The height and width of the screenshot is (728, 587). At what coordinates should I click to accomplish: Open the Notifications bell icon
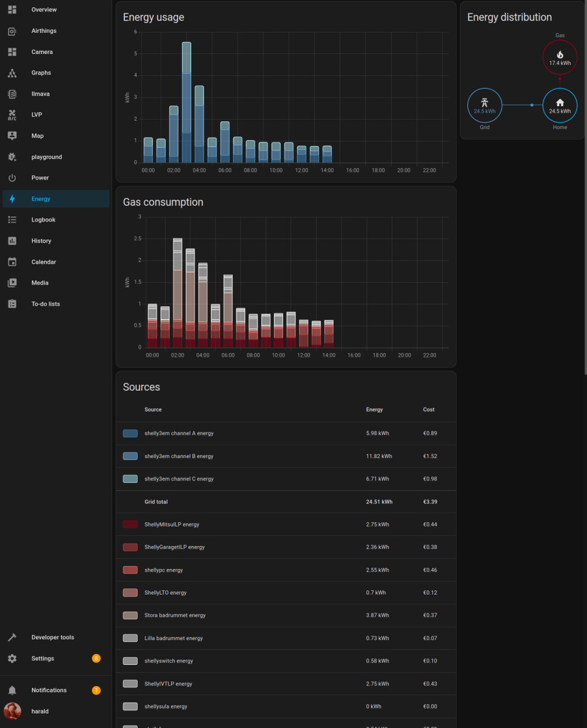12,690
